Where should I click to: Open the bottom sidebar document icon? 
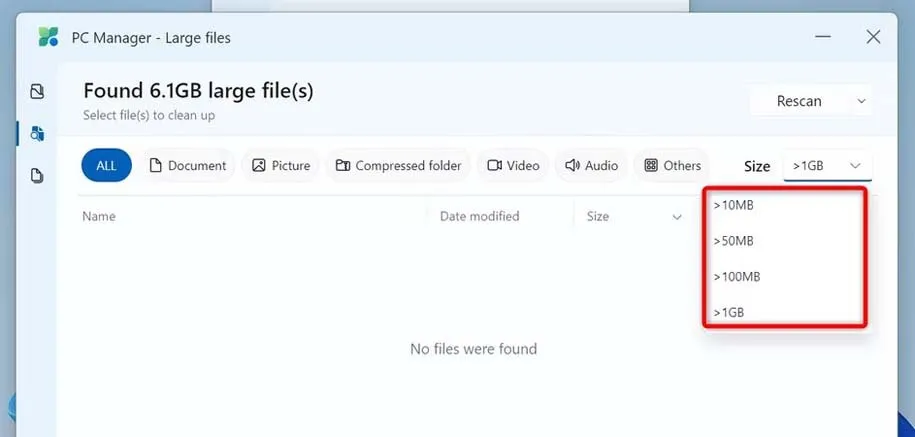click(37, 176)
